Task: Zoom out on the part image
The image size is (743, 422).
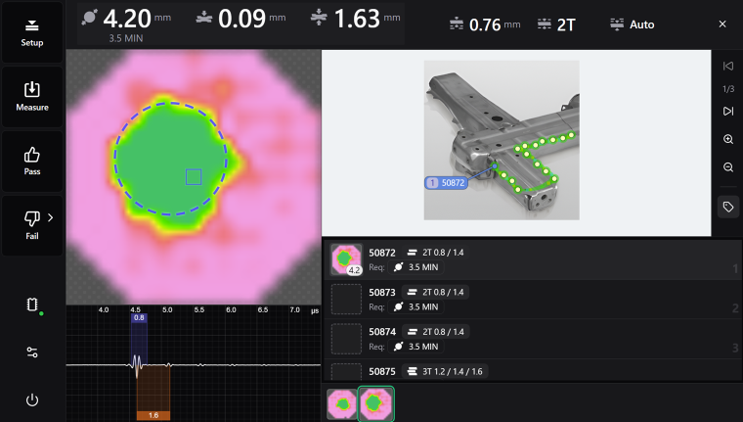Action: click(728, 167)
